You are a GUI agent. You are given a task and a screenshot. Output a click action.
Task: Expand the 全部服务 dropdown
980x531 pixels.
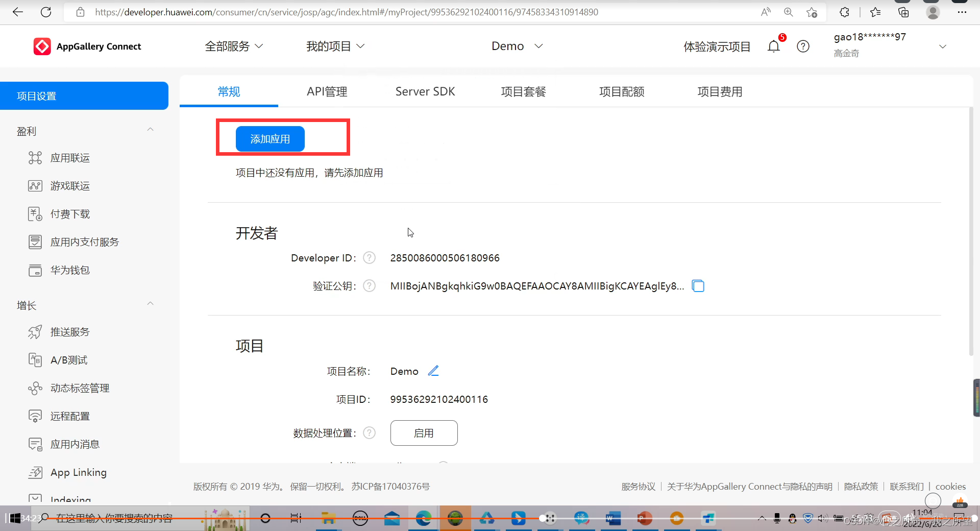[x=234, y=46]
